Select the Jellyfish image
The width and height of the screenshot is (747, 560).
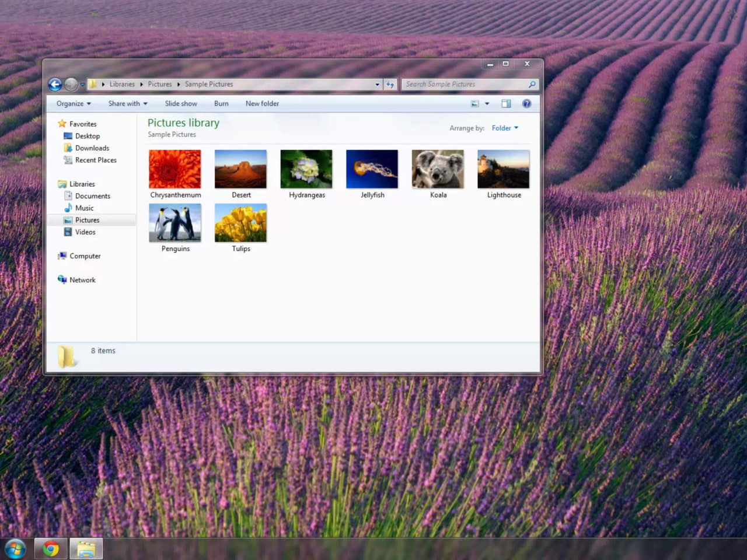(372, 170)
